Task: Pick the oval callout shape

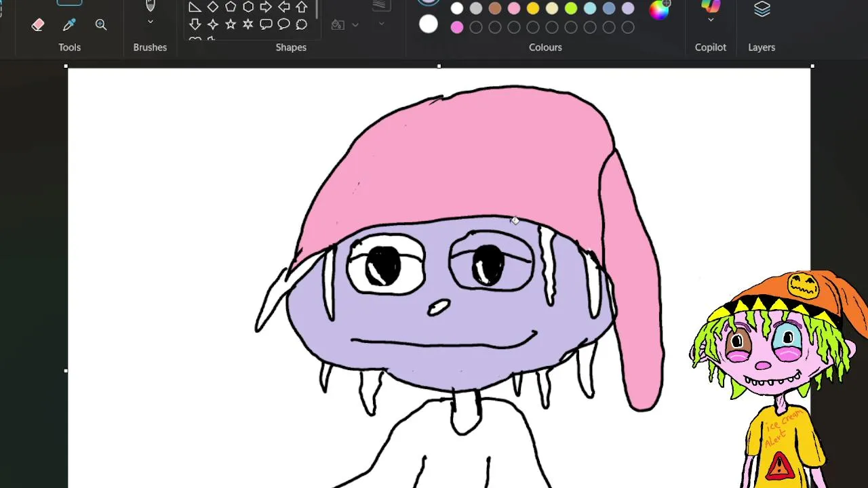Action: click(284, 24)
